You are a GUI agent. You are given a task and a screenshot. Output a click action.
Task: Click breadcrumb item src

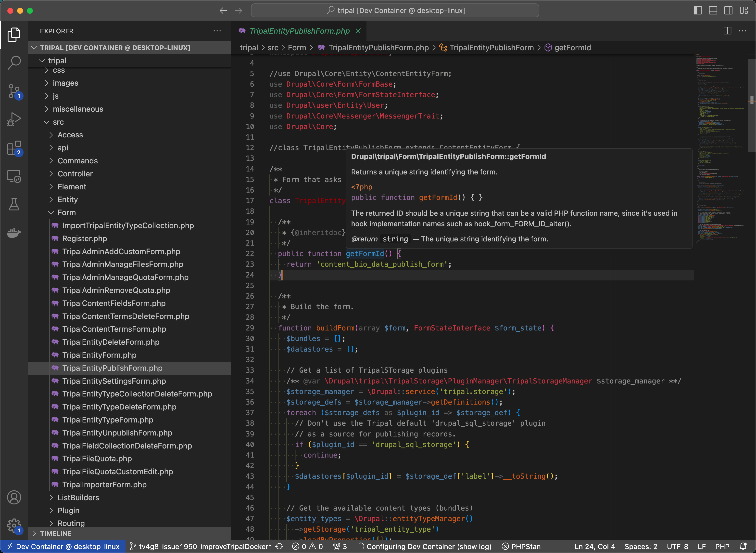pyautogui.click(x=273, y=48)
